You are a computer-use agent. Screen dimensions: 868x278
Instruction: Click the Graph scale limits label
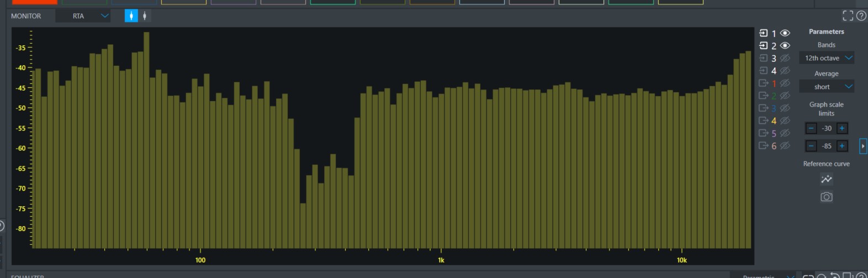tap(827, 109)
